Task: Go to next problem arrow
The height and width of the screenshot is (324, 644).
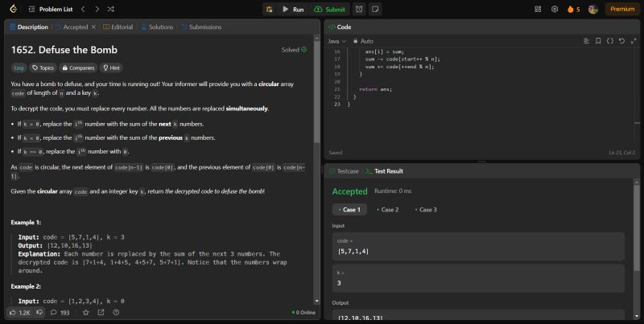Action: 97,9
